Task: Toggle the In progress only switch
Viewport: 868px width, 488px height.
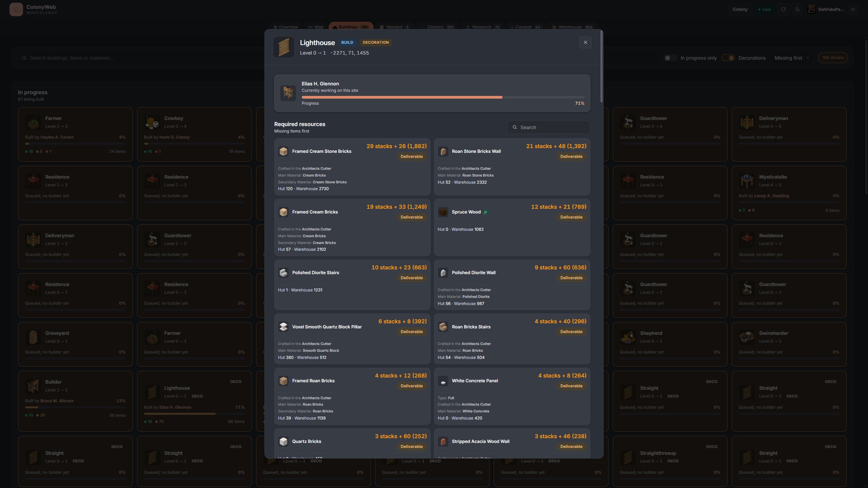Action: point(670,58)
